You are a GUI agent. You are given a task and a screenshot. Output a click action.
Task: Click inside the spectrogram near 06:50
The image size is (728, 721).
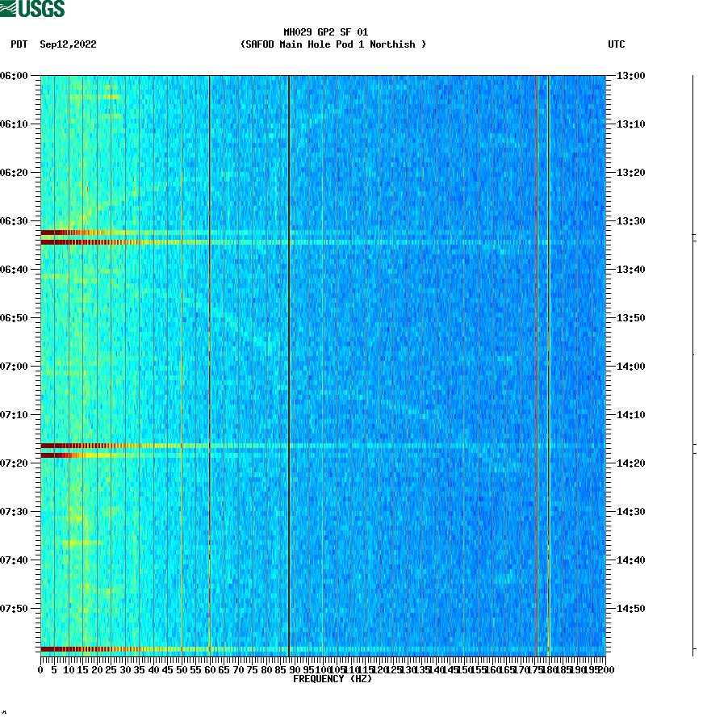tap(323, 317)
